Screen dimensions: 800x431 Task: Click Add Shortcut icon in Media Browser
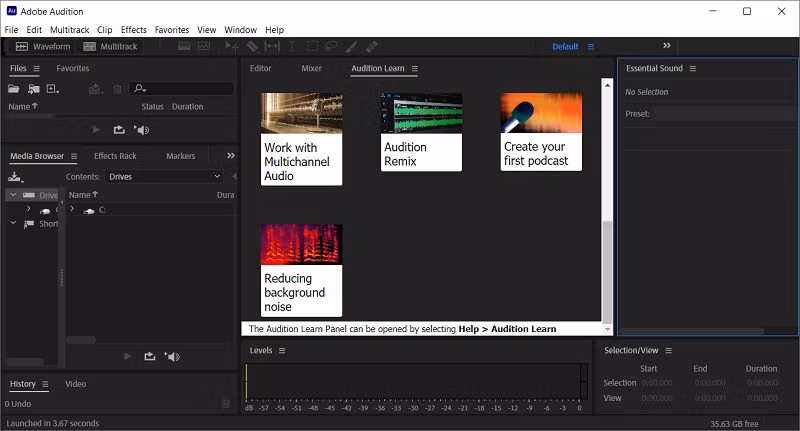pyautogui.click(x=15, y=177)
